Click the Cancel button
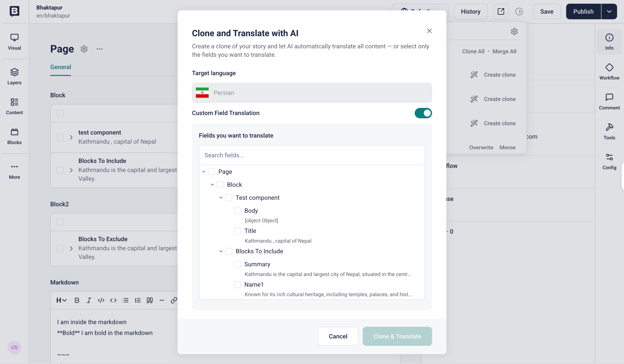Screen dimensions: 624x364 pyautogui.click(x=338, y=336)
